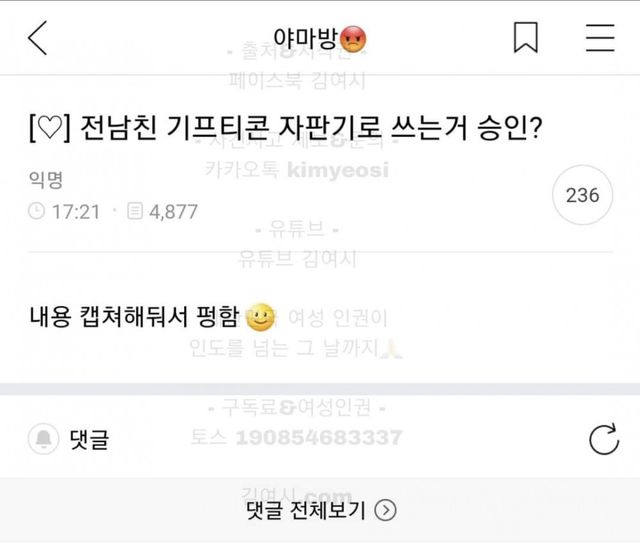Viewport: 640px width, 547px height.
Task: Tap the back arrow
Action: click(x=38, y=37)
